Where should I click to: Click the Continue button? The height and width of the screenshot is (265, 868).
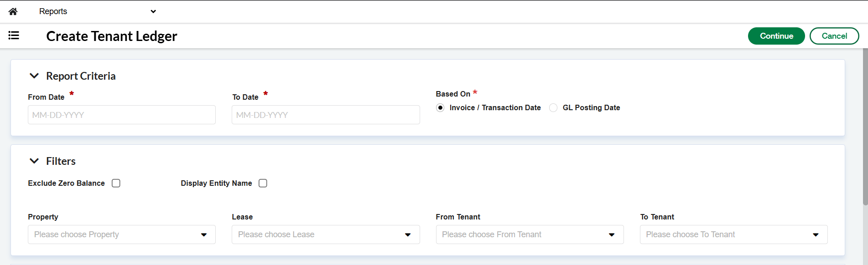click(x=776, y=36)
